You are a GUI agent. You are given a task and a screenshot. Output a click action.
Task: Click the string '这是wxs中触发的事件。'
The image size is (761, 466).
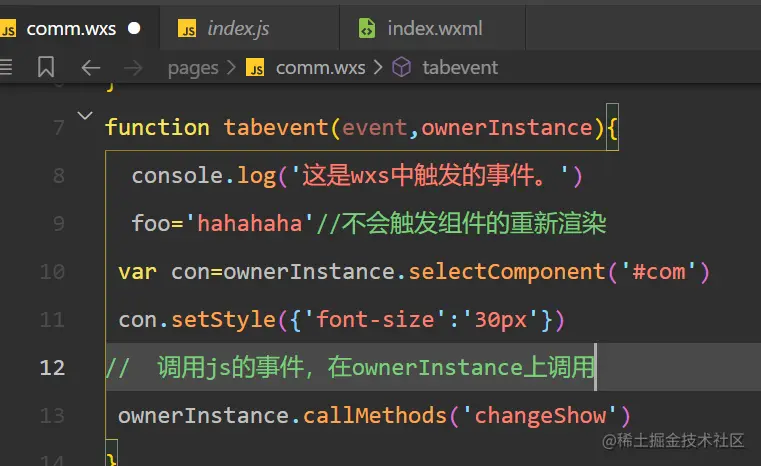[431, 176]
